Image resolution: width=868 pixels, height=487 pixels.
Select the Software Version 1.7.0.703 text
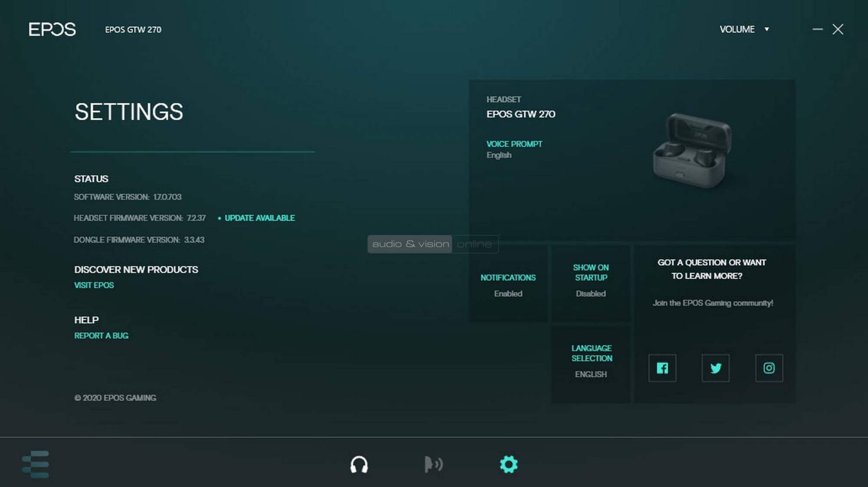(128, 197)
